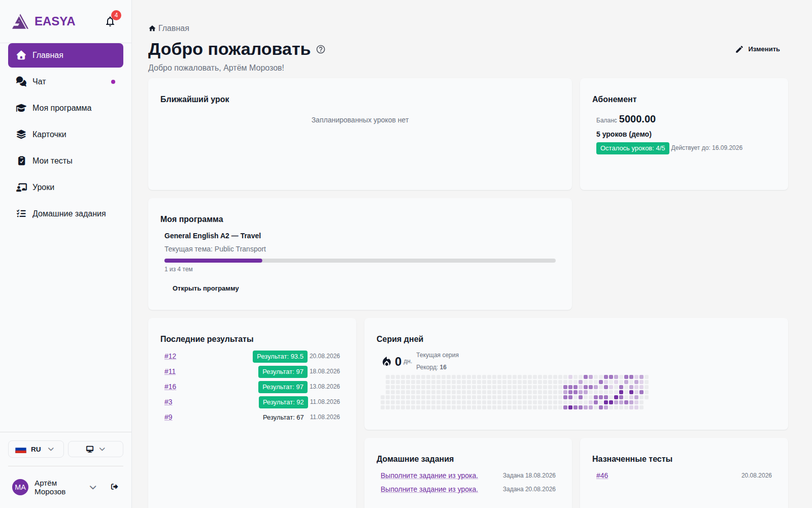Click the lessons board icon in the sidebar
Screen dimensions: 812x508
tap(21, 187)
